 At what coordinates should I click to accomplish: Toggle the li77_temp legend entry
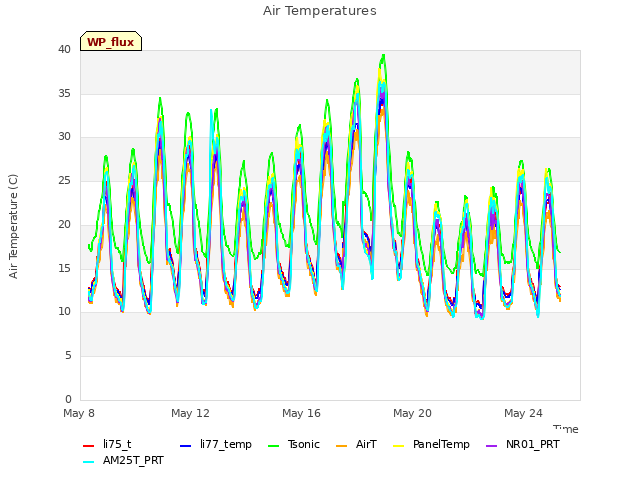click(216, 444)
